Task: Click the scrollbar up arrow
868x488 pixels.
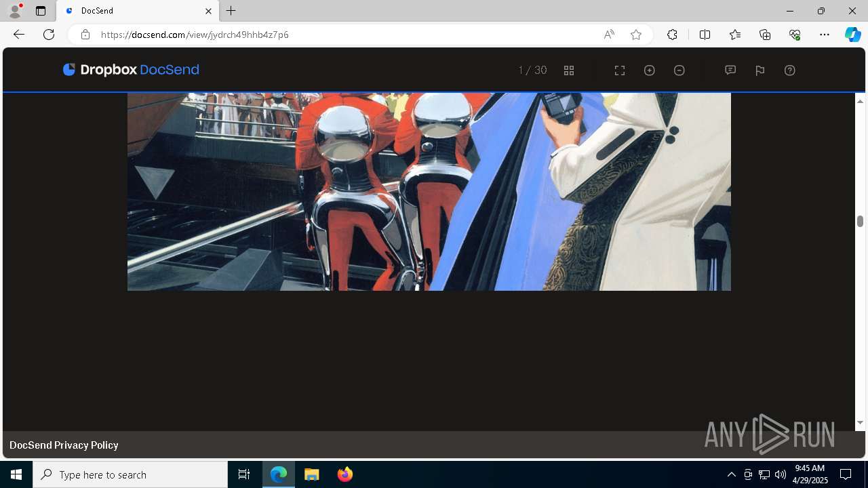Action: [x=860, y=101]
